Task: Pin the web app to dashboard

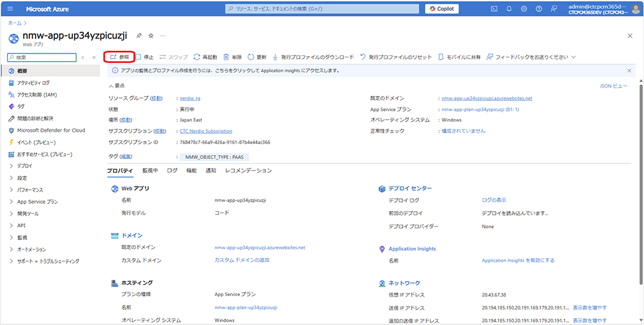Action: click(139, 35)
